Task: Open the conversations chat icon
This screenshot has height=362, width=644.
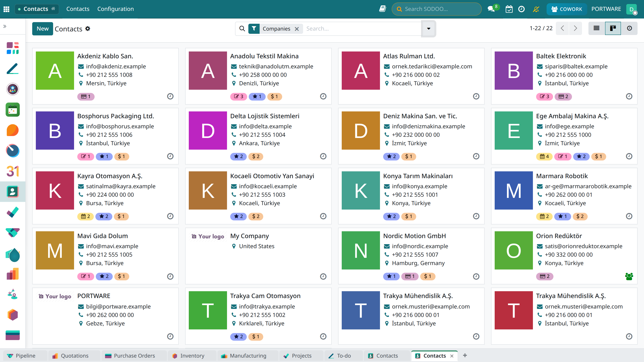Action: [491, 9]
